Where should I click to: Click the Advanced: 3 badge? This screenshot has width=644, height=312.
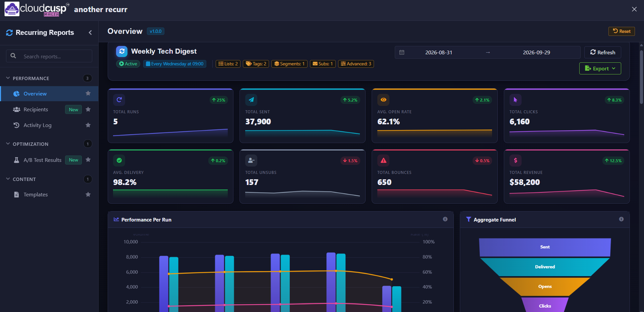pyautogui.click(x=356, y=64)
